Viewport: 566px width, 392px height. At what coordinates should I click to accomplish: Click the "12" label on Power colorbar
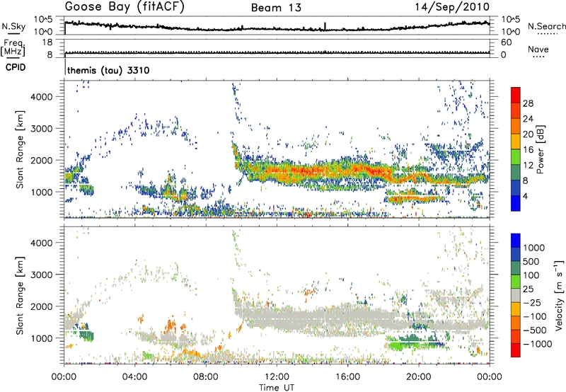528,166
